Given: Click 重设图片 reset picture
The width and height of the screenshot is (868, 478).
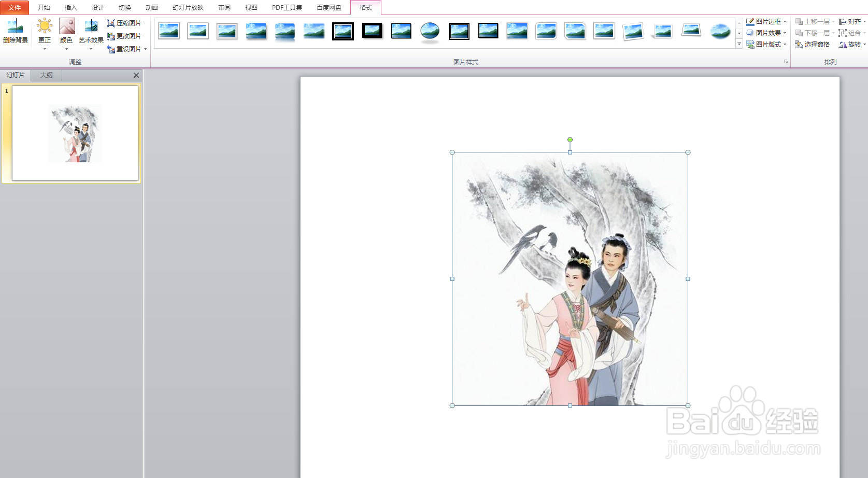Looking at the screenshot, I should [x=124, y=49].
